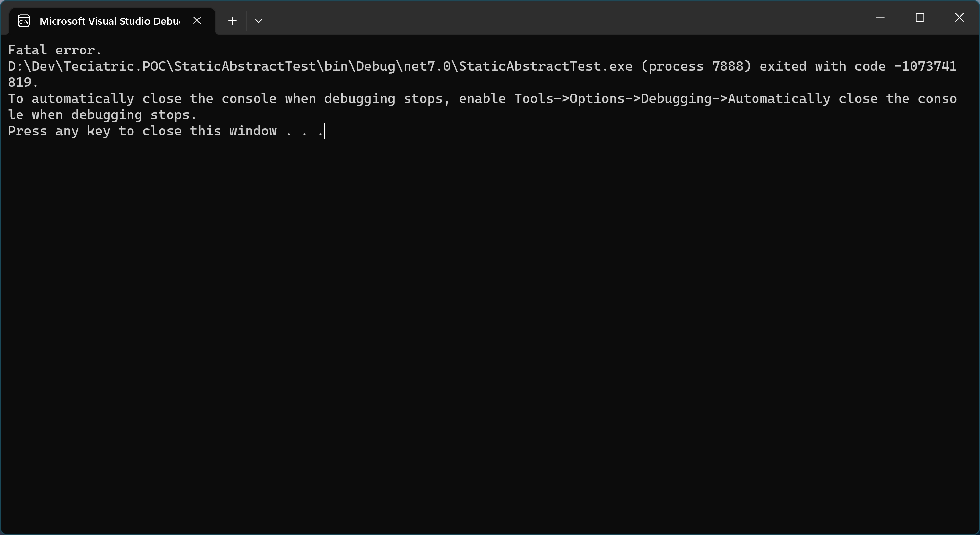This screenshot has height=535, width=980.
Task: Click the tab title text
Action: 110,21
